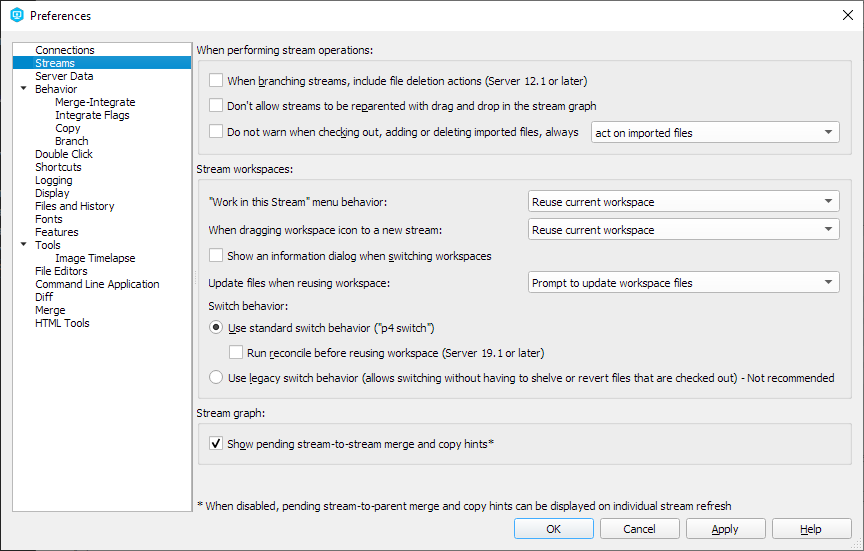Open the imported files action dropdown
This screenshot has height=551, width=864.
pyautogui.click(x=715, y=133)
